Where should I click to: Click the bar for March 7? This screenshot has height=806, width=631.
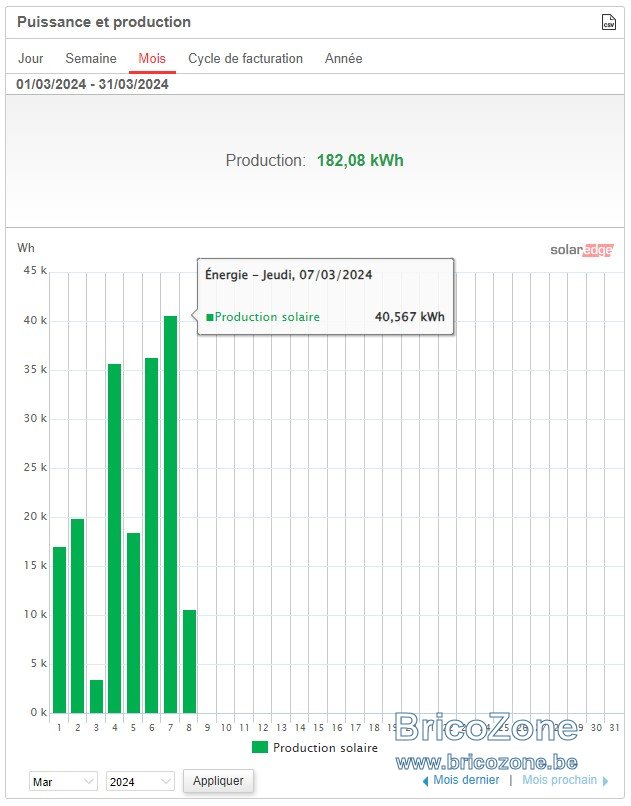171,515
